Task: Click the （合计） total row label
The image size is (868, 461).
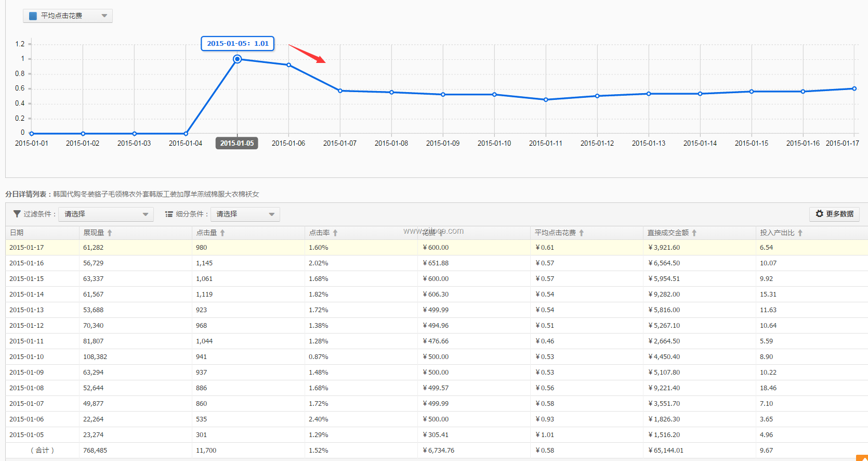Action: 43,451
